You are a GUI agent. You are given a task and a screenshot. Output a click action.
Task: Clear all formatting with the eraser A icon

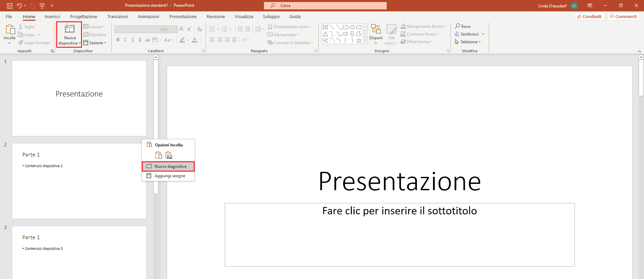pos(200,29)
